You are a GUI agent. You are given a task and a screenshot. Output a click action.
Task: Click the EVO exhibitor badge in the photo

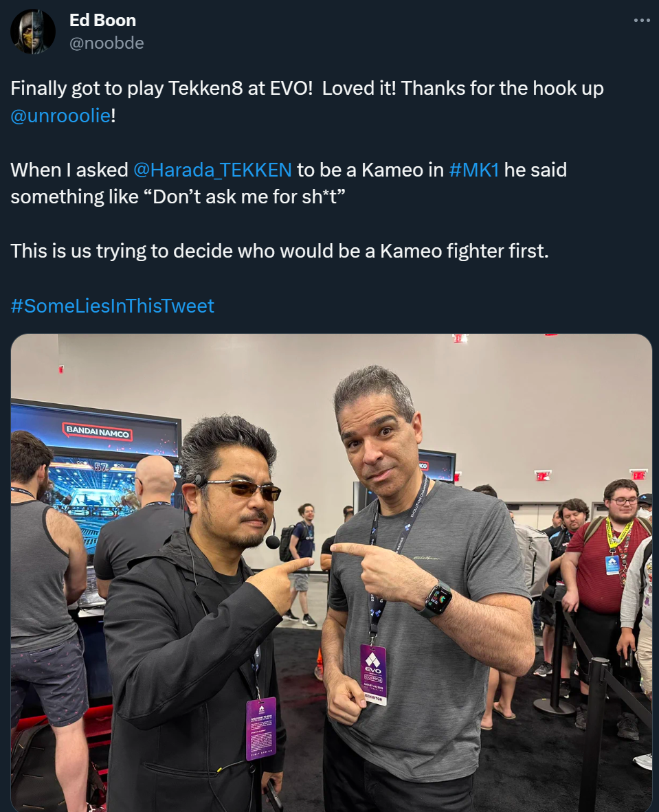tap(374, 674)
